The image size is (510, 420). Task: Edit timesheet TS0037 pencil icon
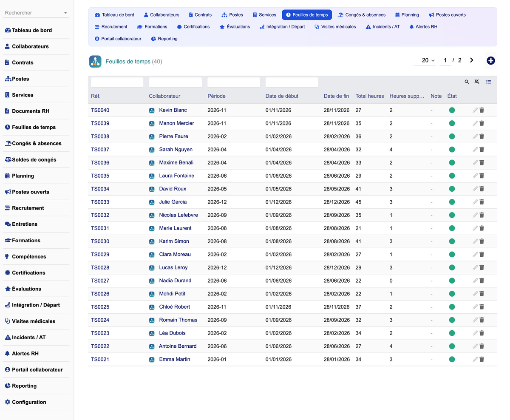click(475, 150)
